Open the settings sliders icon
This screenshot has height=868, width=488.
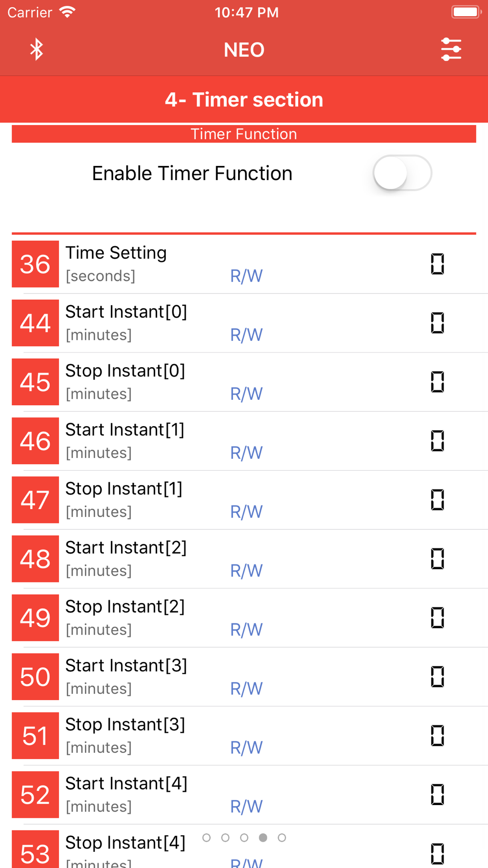(x=451, y=49)
